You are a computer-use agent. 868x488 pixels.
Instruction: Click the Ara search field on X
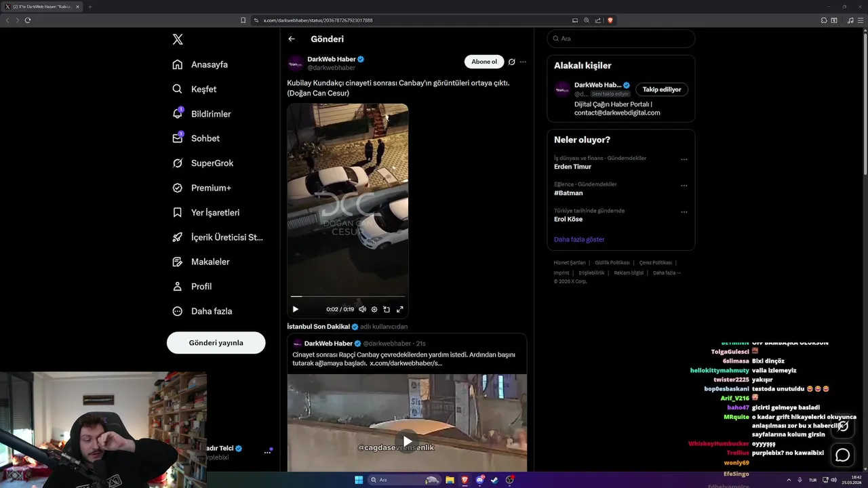(620, 39)
